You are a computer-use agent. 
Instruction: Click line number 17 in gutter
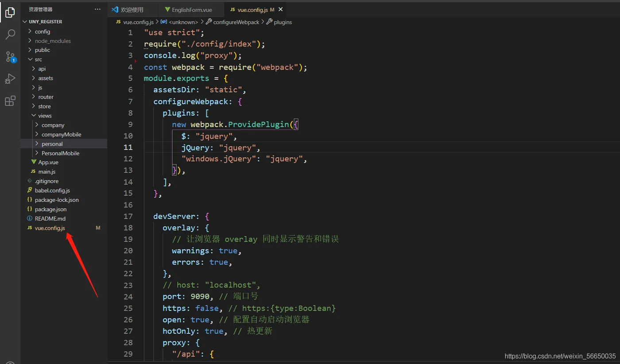[128, 217]
